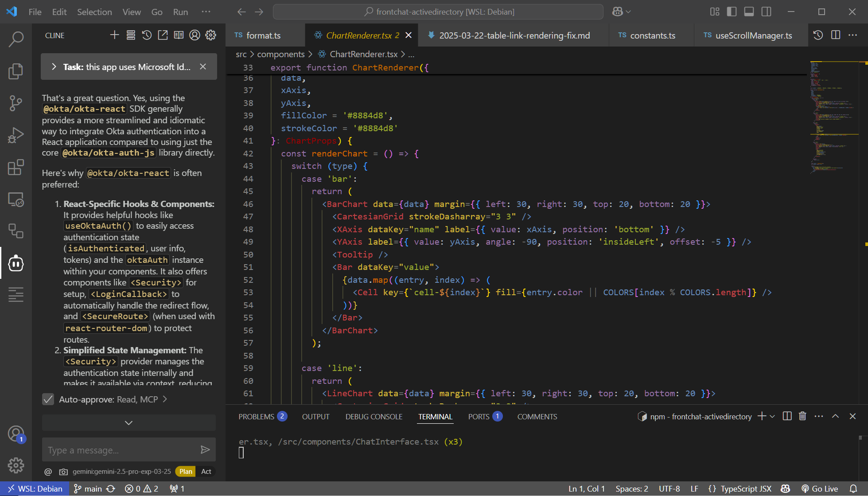Screen dimensions: 868x496
Task: Open Remote Explorer view
Action: coord(16,199)
